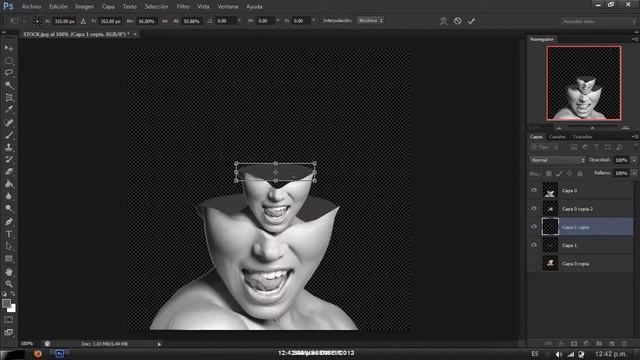Switch to the Trazados tab
The height and width of the screenshot is (360, 640).
click(582, 137)
